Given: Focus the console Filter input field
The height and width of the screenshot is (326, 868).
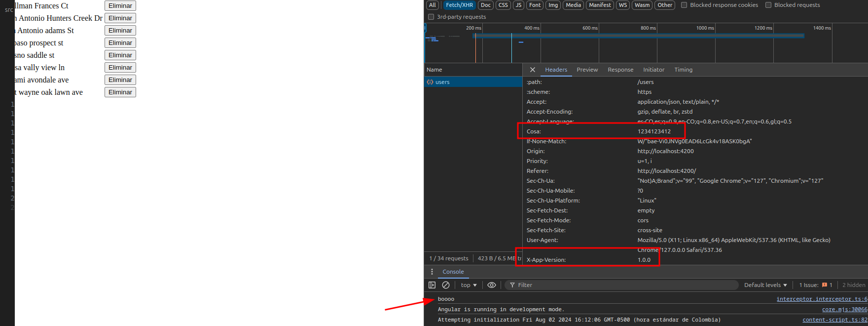Looking at the screenshot, I should tap(621, 285).
